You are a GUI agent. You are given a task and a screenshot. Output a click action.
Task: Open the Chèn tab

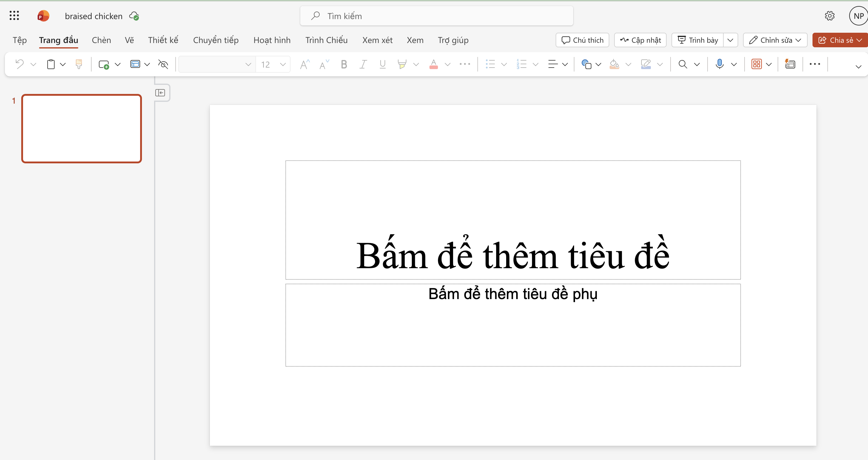point(101,40)
